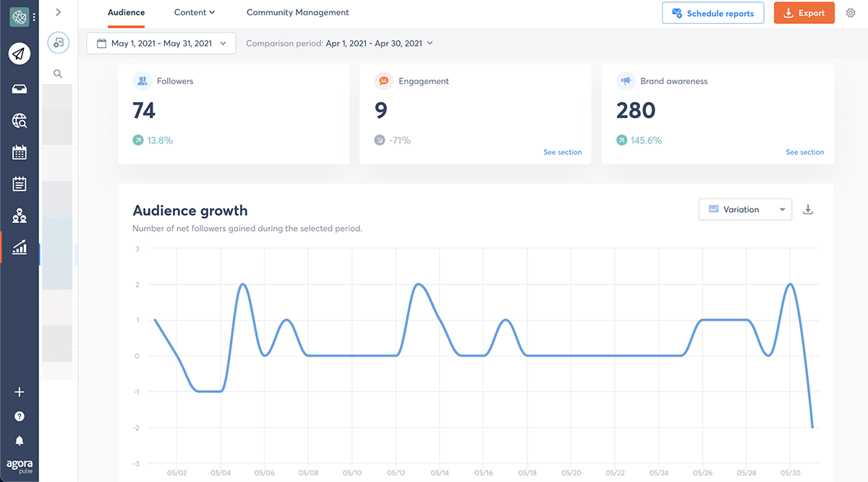This screenshot has width=868, height=482.
Task: Open the Content tab menu
Action: coord(195,12)
